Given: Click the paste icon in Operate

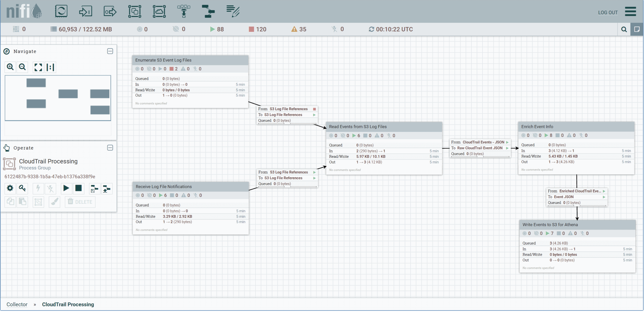Looking at the screenshot, I should click(22, 202).
